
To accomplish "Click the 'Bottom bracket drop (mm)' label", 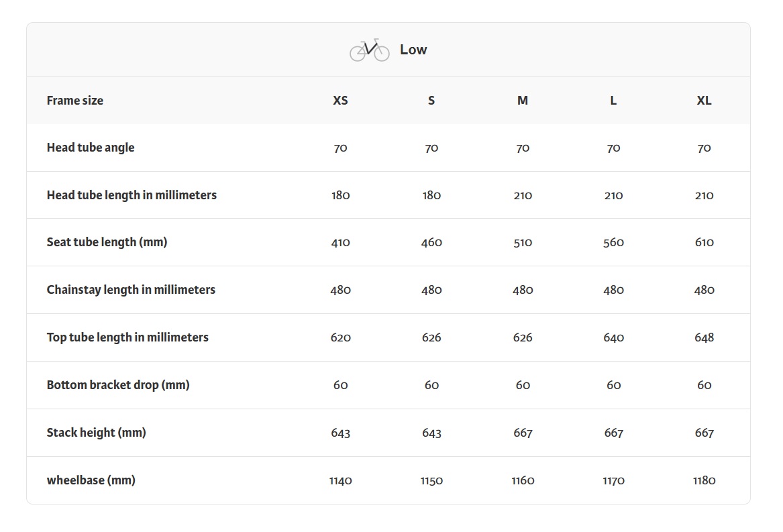I will click(x=118, y=385).
